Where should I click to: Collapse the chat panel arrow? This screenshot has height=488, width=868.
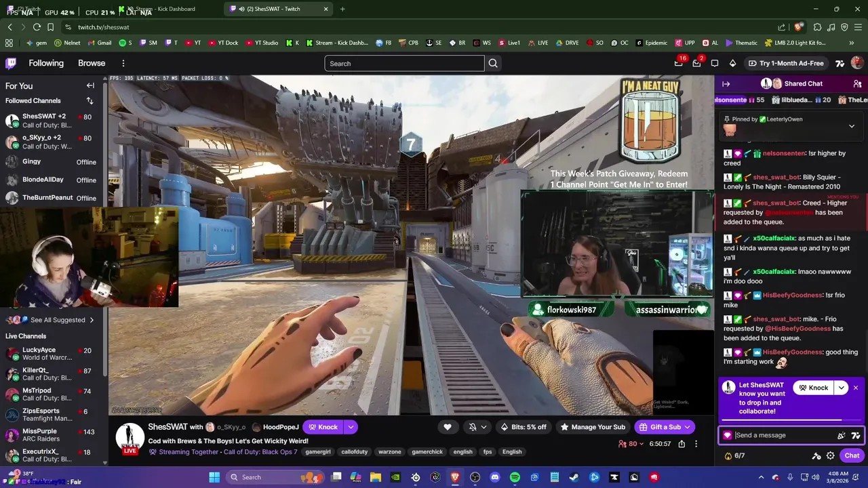pyautogui.click(x=726, y=84)
